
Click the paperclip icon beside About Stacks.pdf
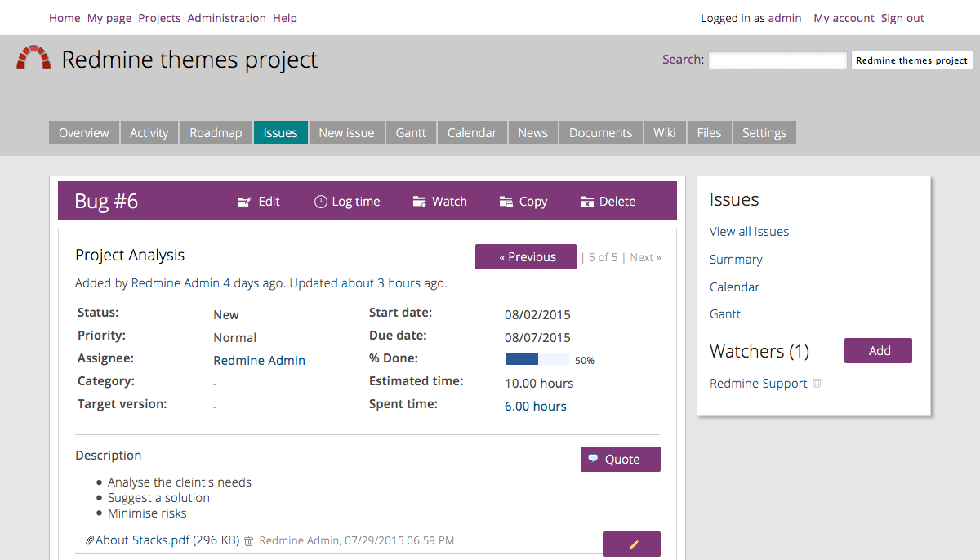coord(90,540)
